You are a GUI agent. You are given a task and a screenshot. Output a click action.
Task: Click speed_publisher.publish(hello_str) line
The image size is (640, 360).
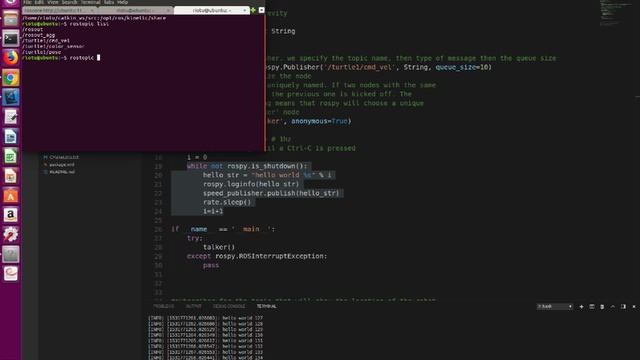click(x=271, y=193)
